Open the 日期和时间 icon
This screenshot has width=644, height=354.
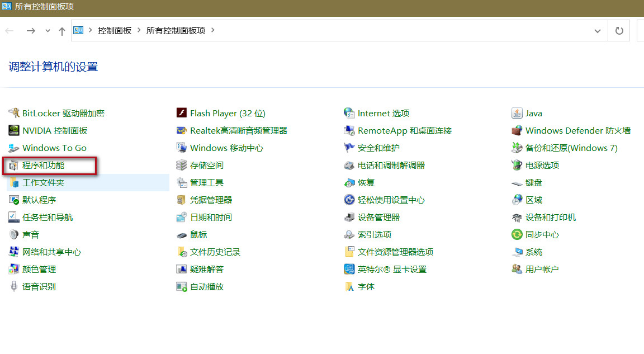pyautogui.click(x=182, y=217)
